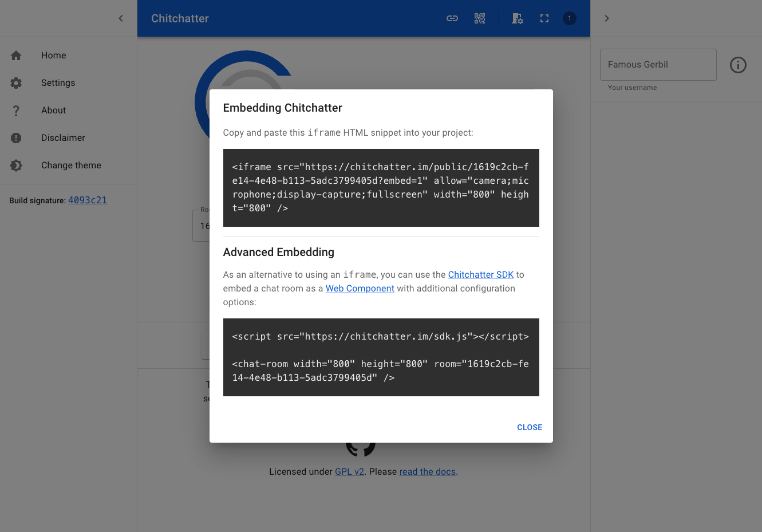Open the room settings door-with-gear icon

(518, 18)
